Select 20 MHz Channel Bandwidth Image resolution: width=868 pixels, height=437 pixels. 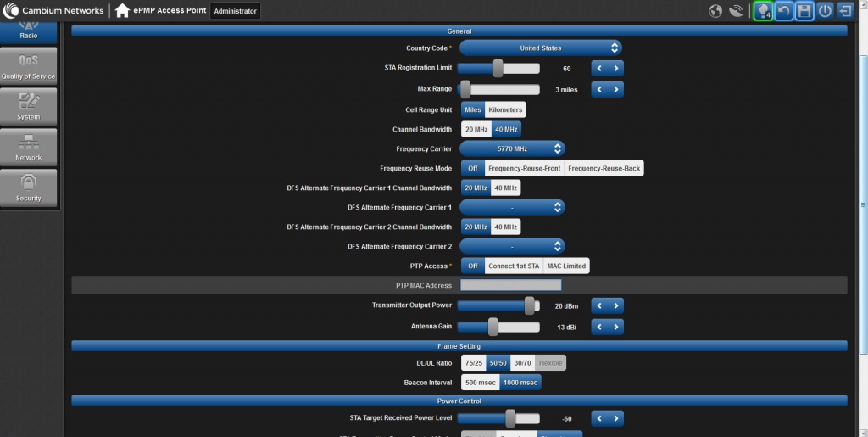pos(476,129)
